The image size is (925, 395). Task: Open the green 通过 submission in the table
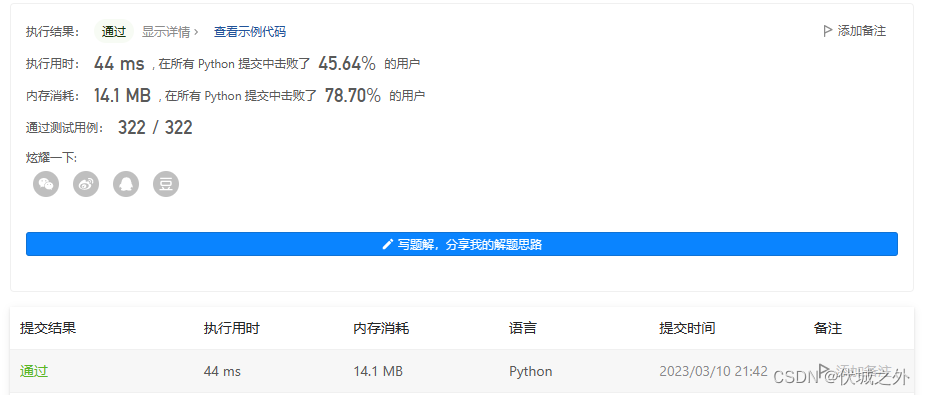pos(34,371)
